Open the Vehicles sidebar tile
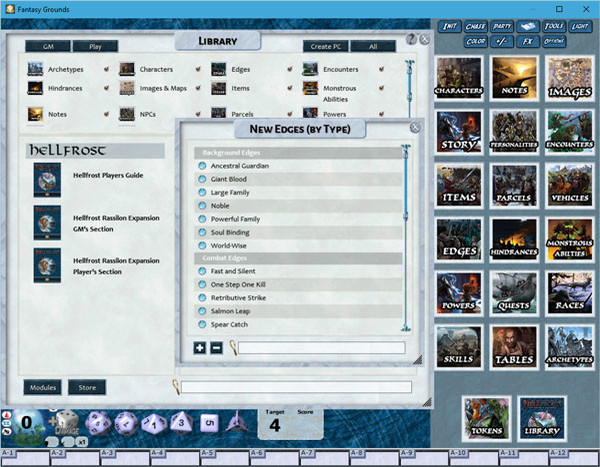The image size is (600, 467). click(569, 186)
